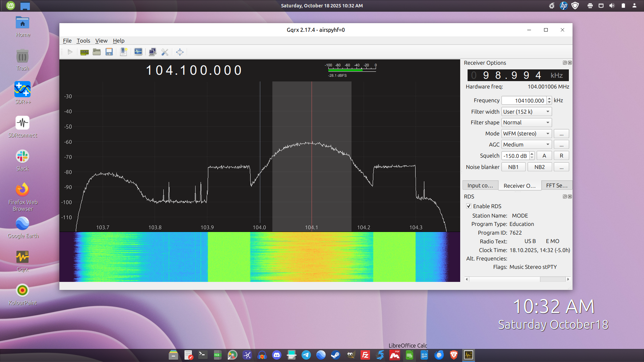This screenshot has width=644, height=362.
Task: Open the Tools menu
Action: (x=83, y=41)
